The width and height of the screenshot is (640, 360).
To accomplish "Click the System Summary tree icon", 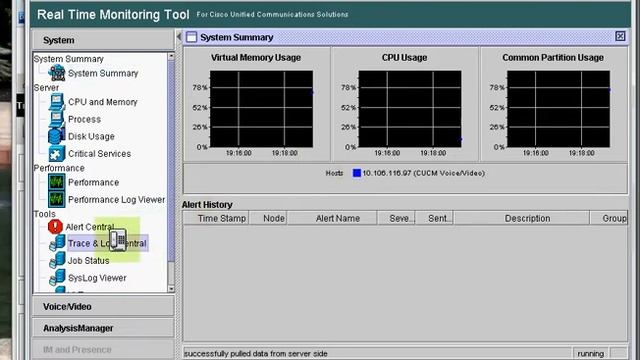I will pos(57,73).
